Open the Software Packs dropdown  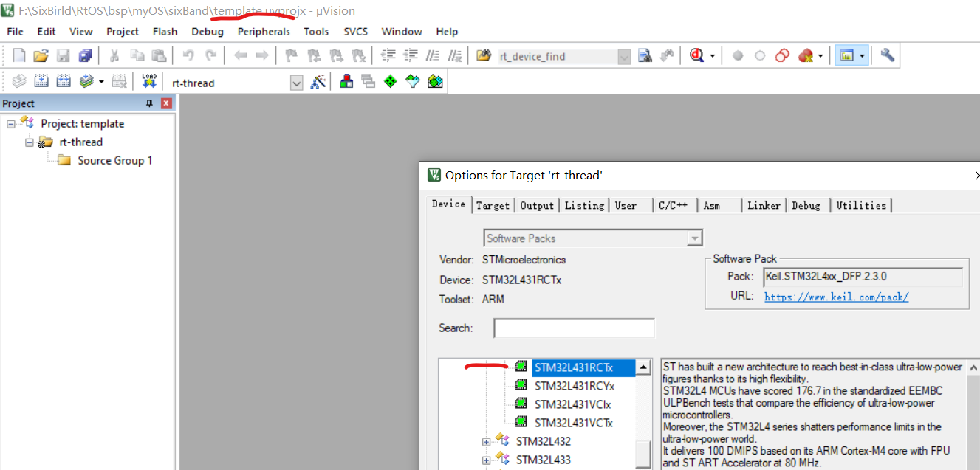(694, 238)
